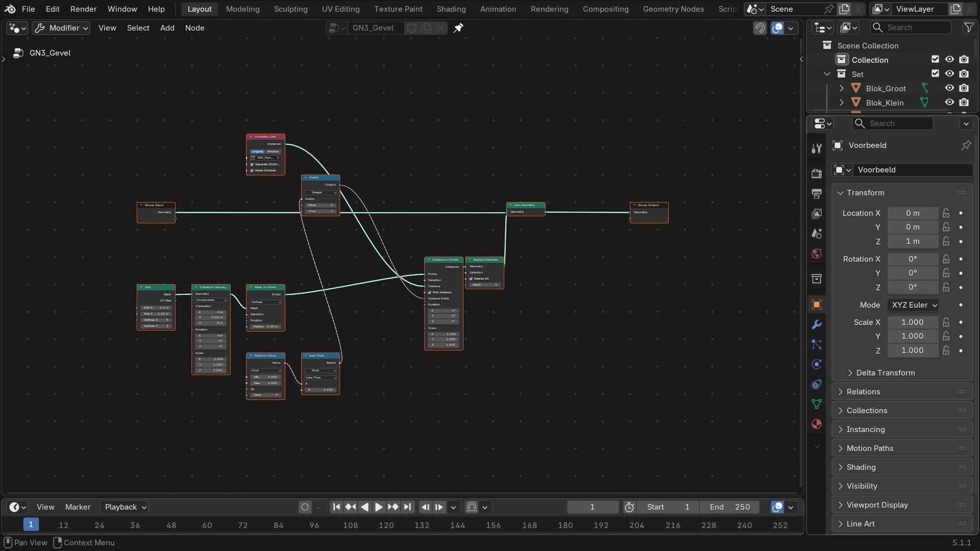Expand the Delta Transform subpanel
The height and width of the screenshot is (551, 980).
point(850,373)
